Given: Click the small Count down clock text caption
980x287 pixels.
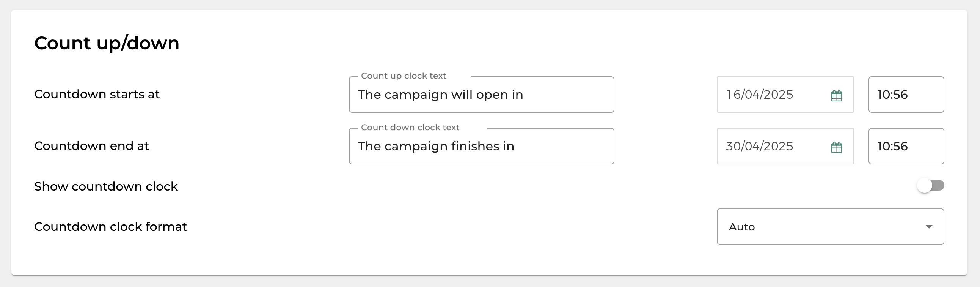Looking at the screenshot, I should click(410, 128).
